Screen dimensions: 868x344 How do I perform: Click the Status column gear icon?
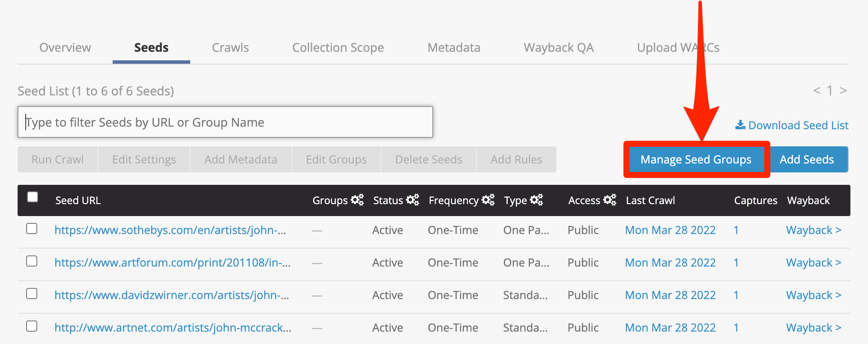[x=412, y=200]
